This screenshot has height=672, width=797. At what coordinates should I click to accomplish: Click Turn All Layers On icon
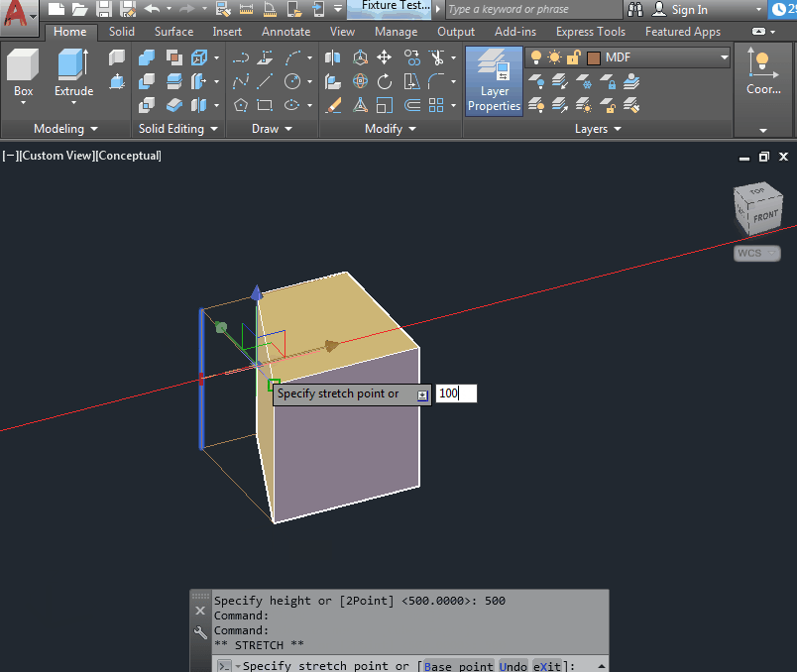click(536, 105)
